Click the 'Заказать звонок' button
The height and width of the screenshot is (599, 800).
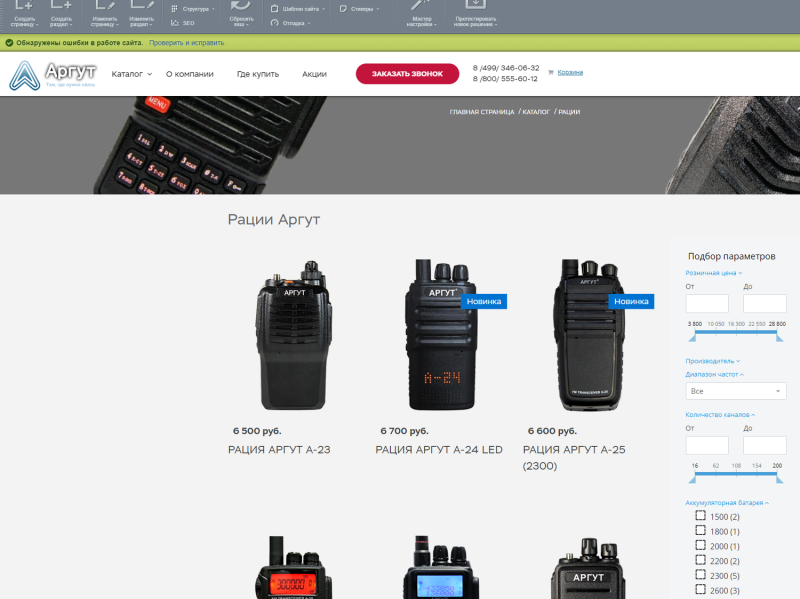407,73
